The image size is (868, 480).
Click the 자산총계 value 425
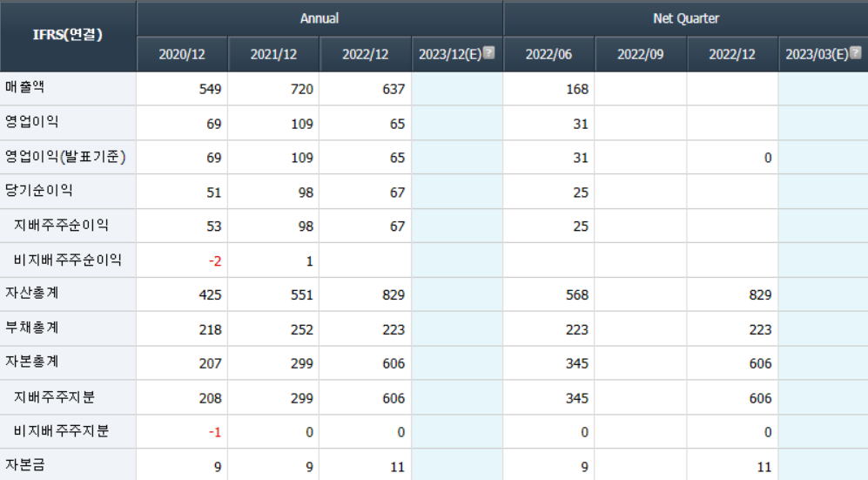coord(211,295)
